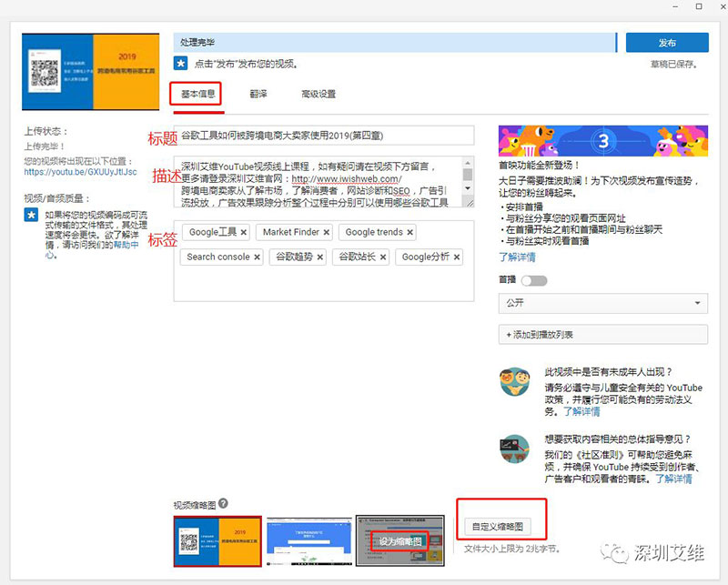Select the first QR code thumbnail
The width and height of the screenshot is (728, 585).
point(217,541)
